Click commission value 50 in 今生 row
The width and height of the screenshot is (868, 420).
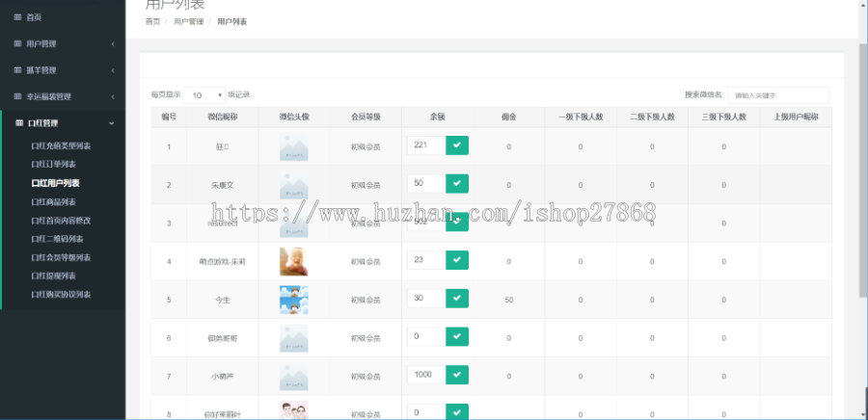tap(508, 300)
